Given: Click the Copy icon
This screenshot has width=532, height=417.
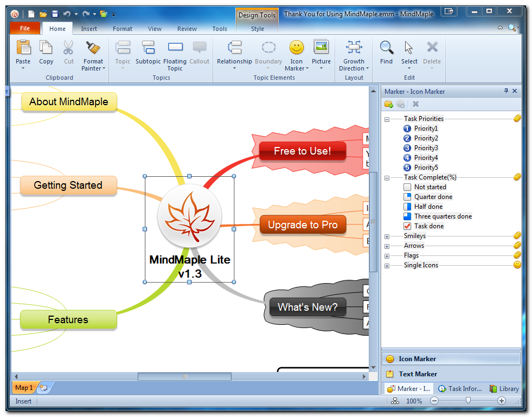Looking at the screenshot, I should [46, 48].
